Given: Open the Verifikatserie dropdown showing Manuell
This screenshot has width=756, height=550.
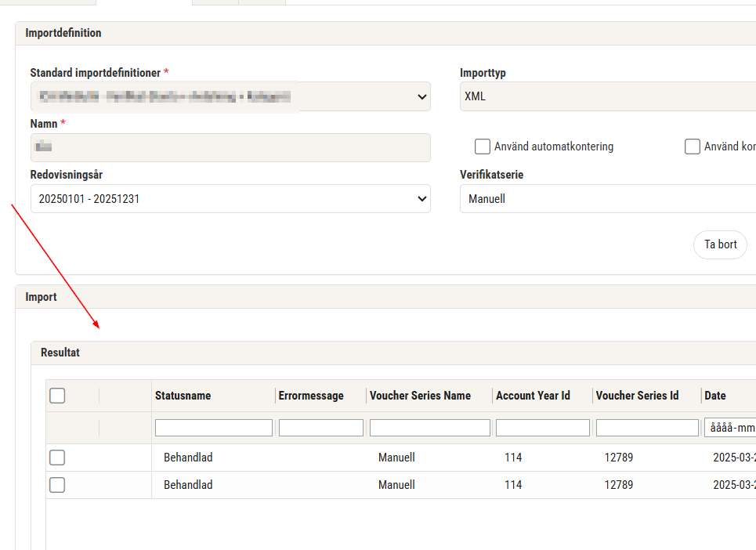Looking at the screenshot, I should (x=607, y=199).
